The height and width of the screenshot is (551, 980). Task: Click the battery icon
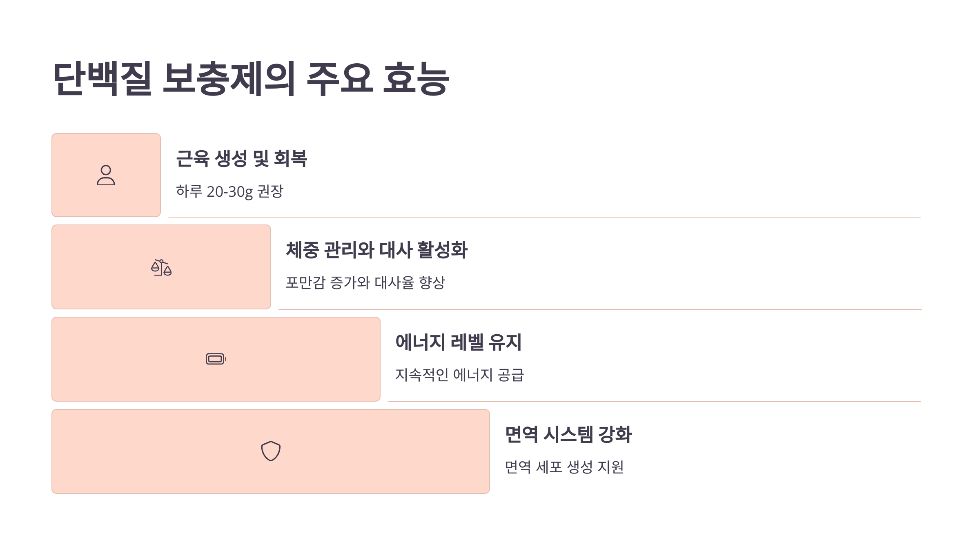click(216, 359)
